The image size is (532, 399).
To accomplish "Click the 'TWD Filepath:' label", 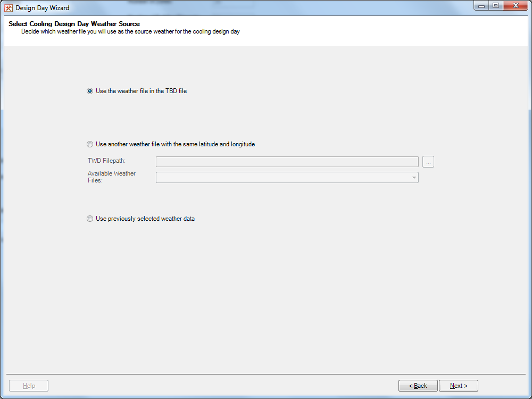I will (x=106, y=161).
